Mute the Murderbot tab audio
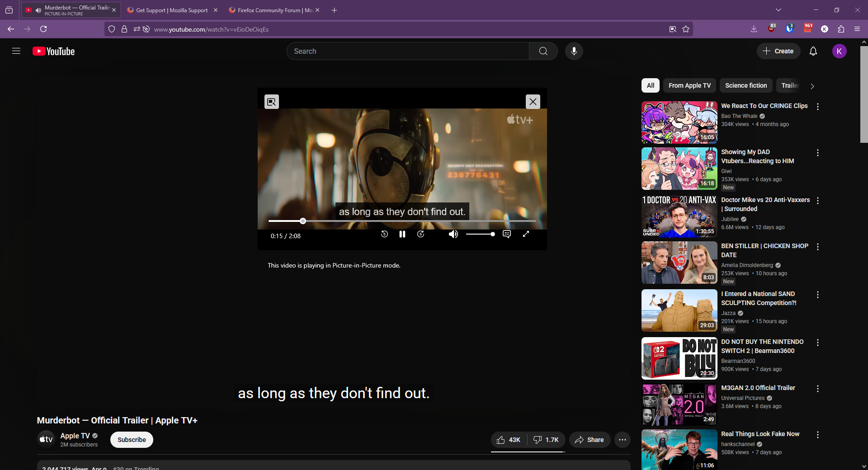 pos(38,10)
